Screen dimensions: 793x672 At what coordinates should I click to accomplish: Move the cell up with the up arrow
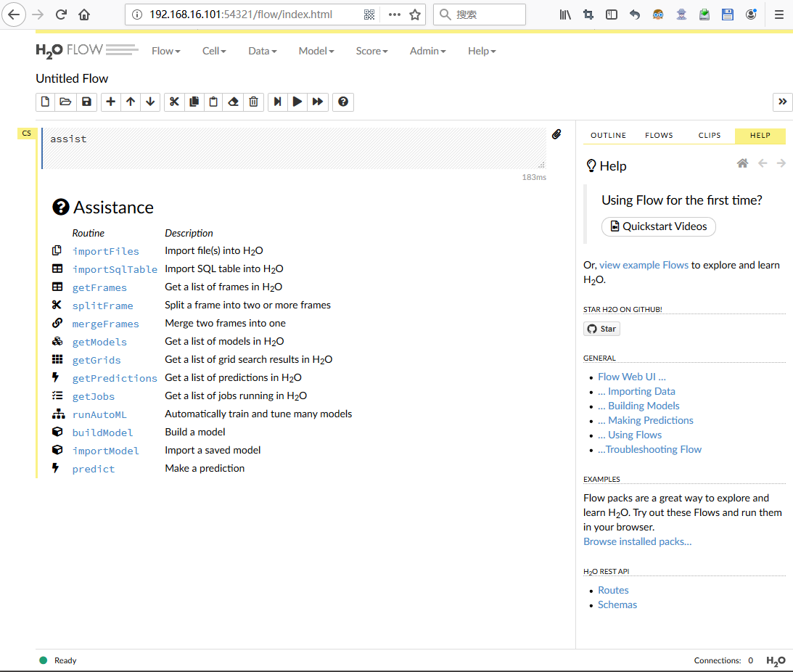coord(131,102)
